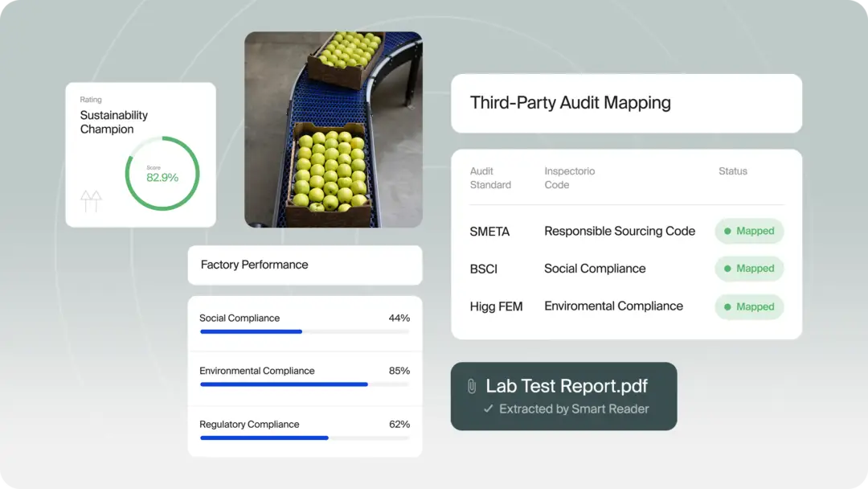Open the apple conveyor belt photo
The height and width of the screenshot is (489, 868).
click(334, 129)
